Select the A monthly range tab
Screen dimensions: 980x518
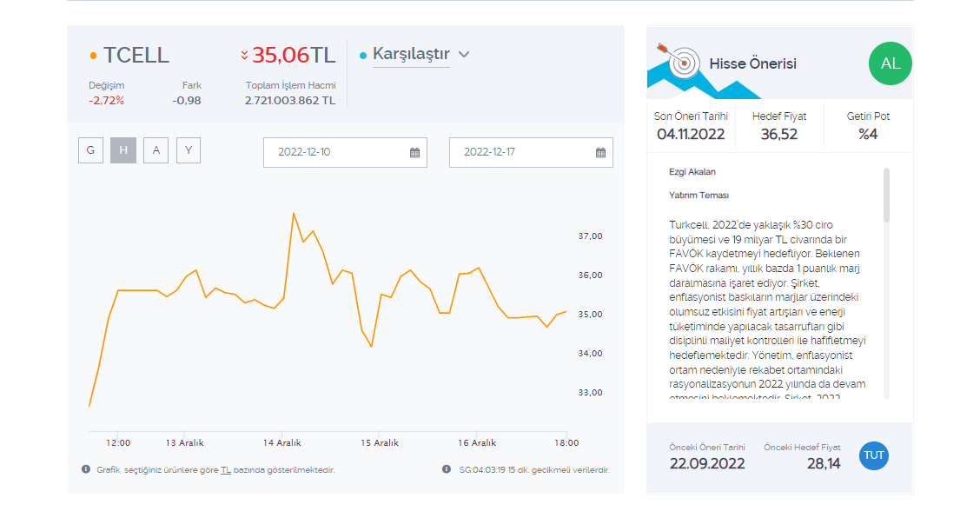(156, 150)
